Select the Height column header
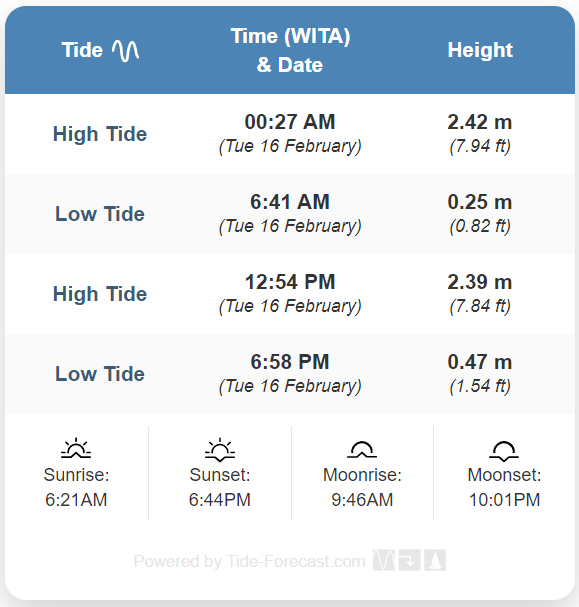Viewport: 579px width, 607px height. (480, 50)
